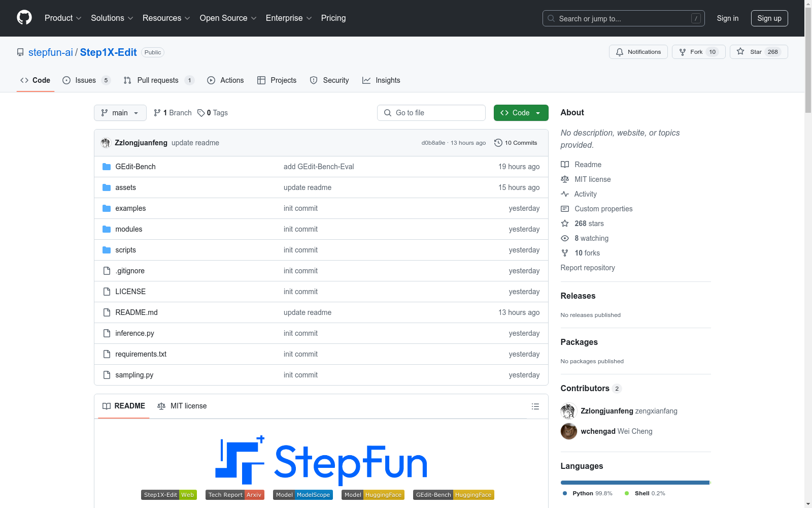Expand the Product menu
Viewport: 812px width, 508px height.
tap(63, 18)
